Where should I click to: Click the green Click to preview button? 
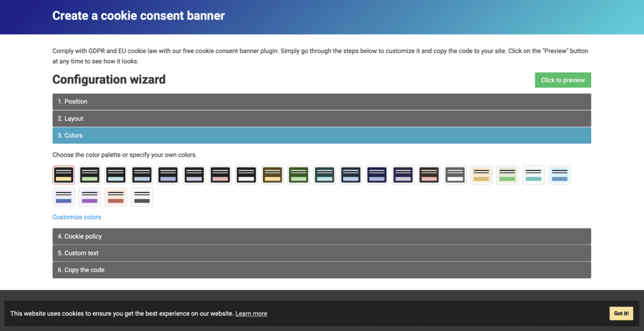(x=562, y=80)
